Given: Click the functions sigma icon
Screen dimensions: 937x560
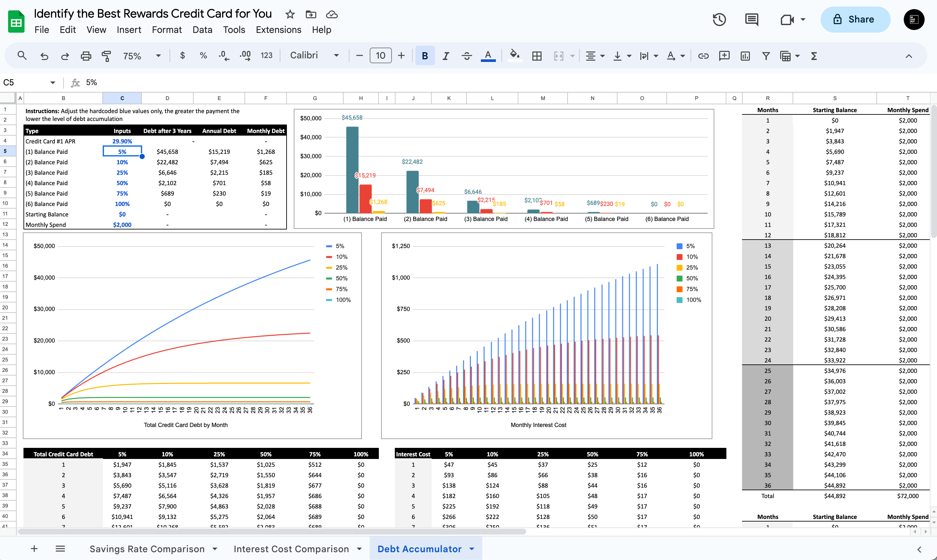Looking at the screenshot, I should tap(814, 56).
